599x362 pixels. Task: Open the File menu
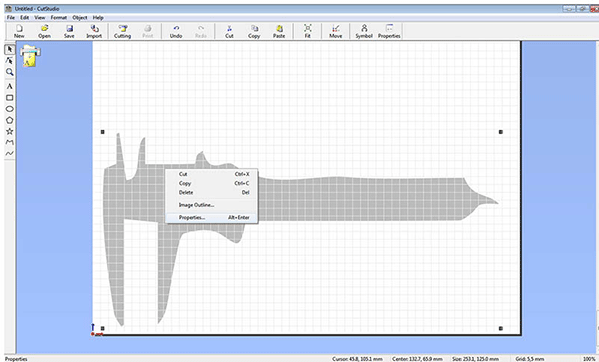[x=11, y=18]
